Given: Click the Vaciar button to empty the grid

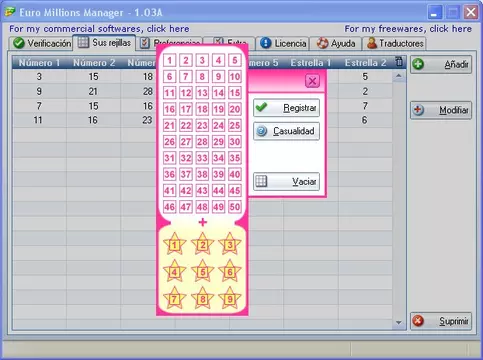Looking at the screenshot, I should 286,182.
